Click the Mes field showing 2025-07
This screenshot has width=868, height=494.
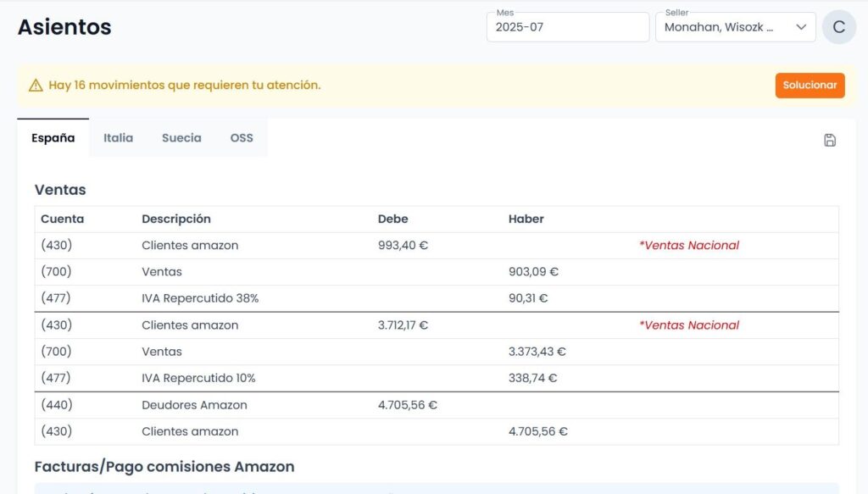[567, 27]
